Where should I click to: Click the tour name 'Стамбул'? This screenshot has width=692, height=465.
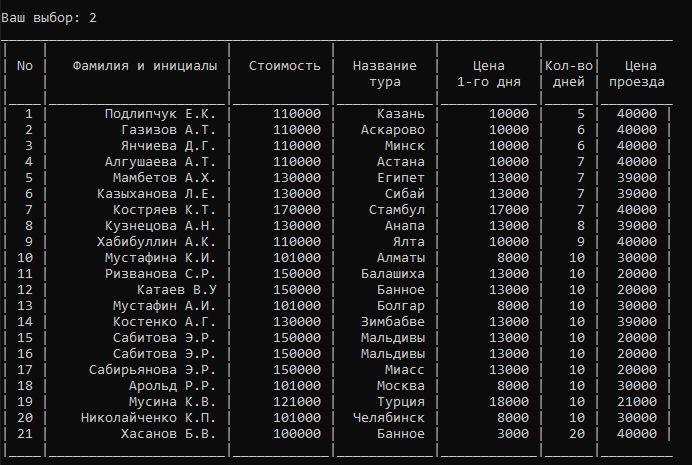[x=397, y=210]
